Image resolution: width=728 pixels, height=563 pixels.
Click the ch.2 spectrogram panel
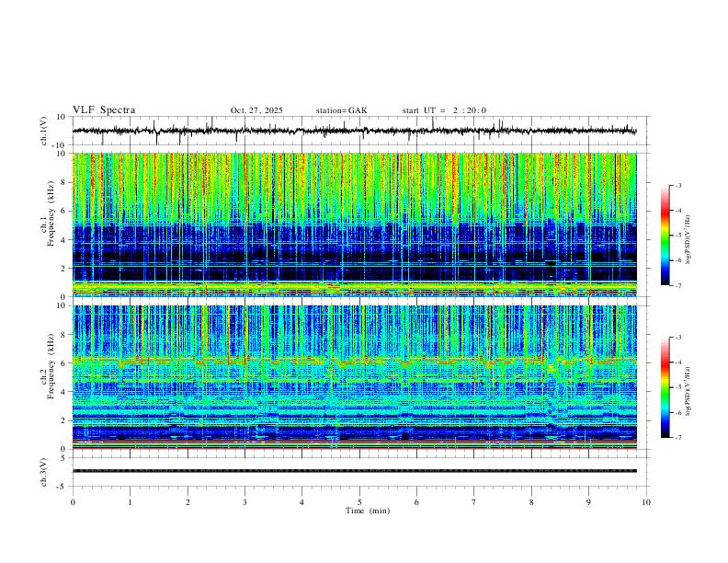[354, 377]
